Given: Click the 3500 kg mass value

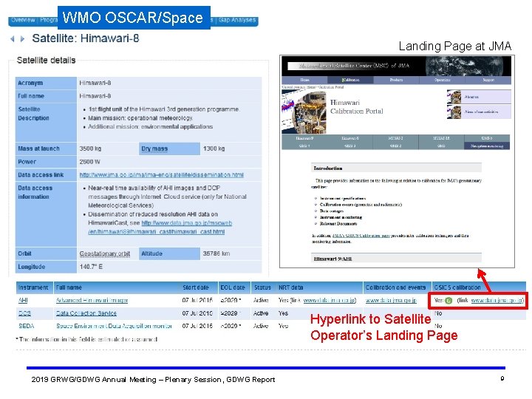Looking at the screenshot, I should (90, 149).
